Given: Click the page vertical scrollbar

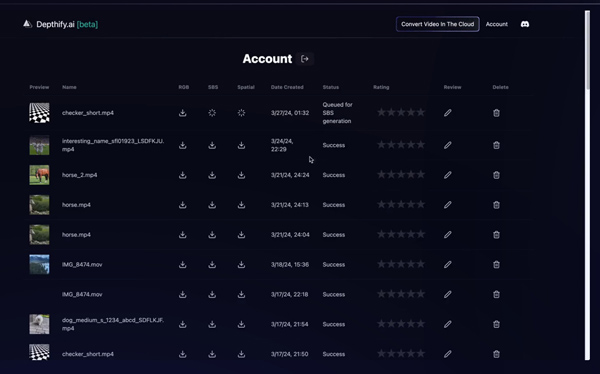Looking at the screenshot, I should pos(587,50).
